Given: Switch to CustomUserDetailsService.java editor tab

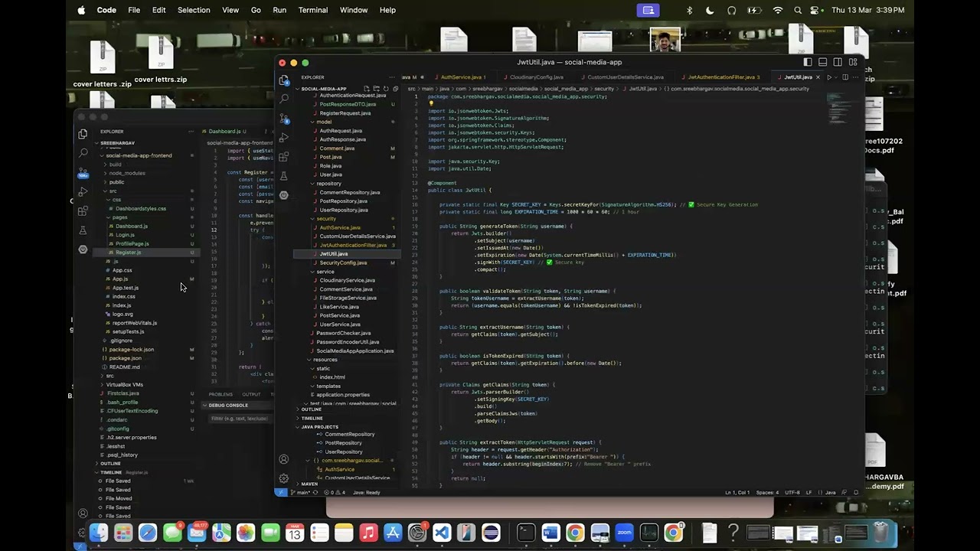Looking at the screenshot, I should (x=625, y=77).
